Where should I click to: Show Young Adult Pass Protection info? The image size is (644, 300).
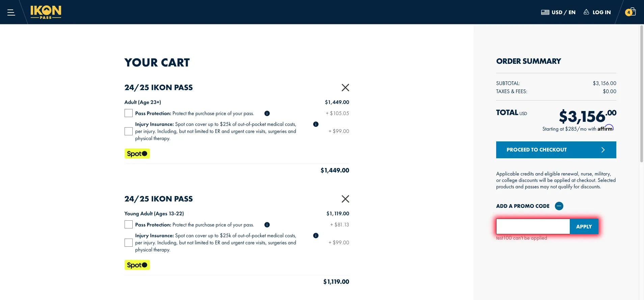click(x=267, y=225)
